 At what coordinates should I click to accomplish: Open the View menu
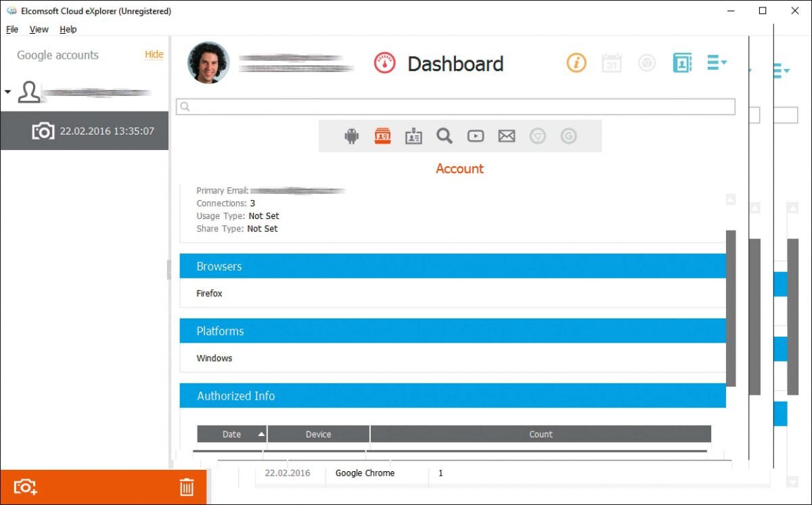[39, 29]
